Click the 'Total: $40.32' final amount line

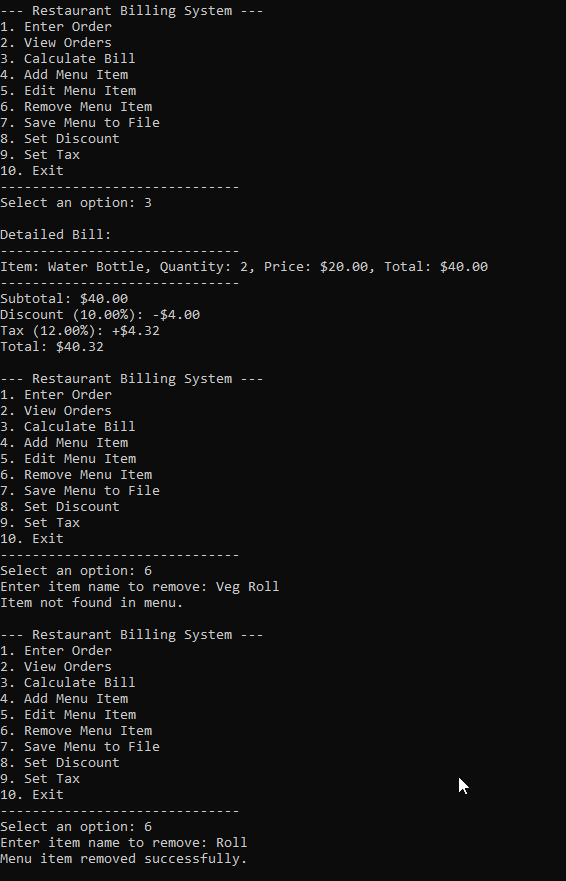52,347
